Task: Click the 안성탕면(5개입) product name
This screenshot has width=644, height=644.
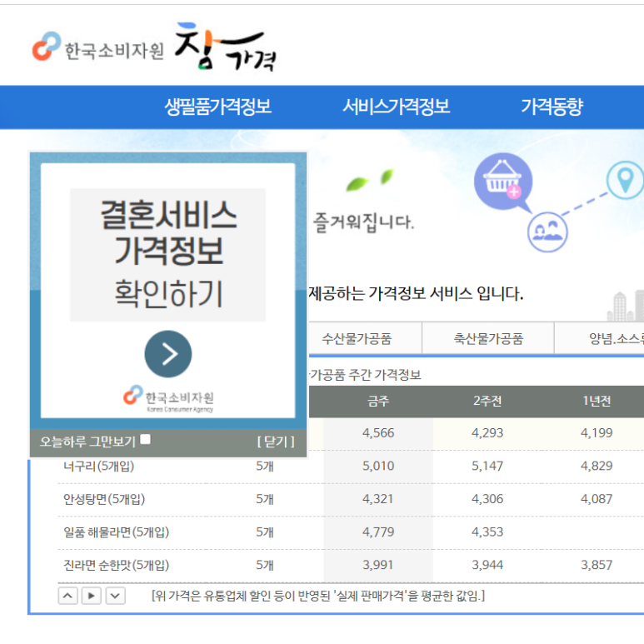Action: click(104, 499)
